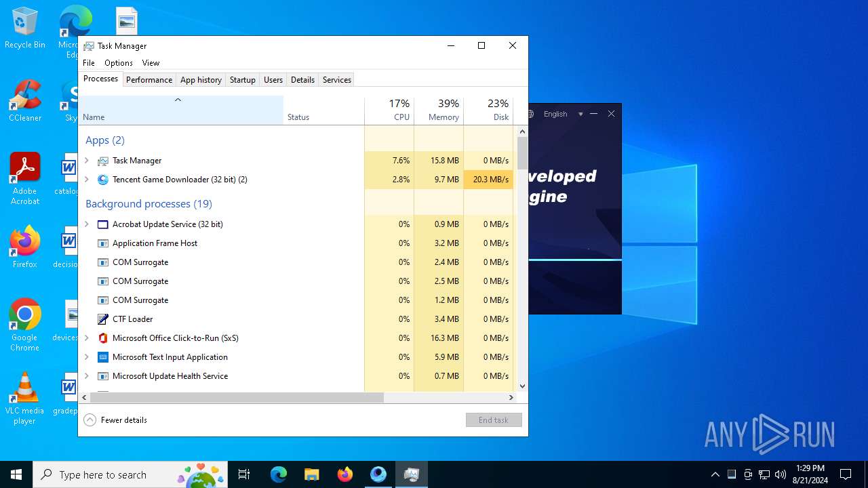Click Microsoft Office Click-to-Run icon
Viewport: 868px width, 488px height.
103,338
